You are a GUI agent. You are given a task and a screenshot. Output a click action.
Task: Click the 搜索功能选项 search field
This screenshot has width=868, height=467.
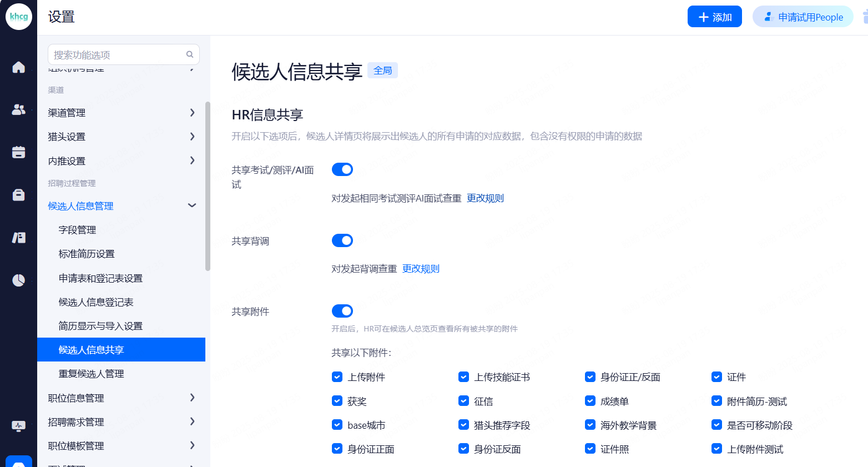click(x=117, y=54)
